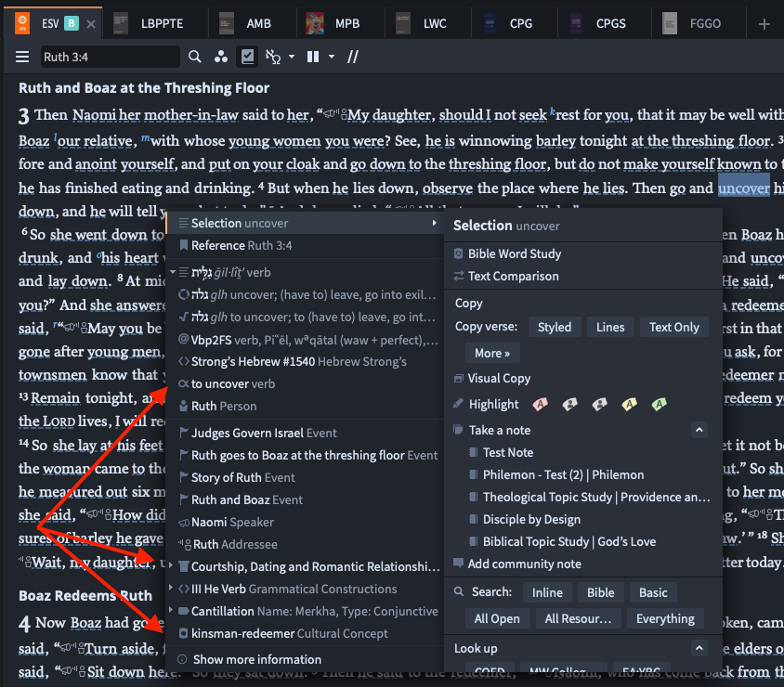Select the 'to uncover verb' sense entry

(x=305, y=383)
